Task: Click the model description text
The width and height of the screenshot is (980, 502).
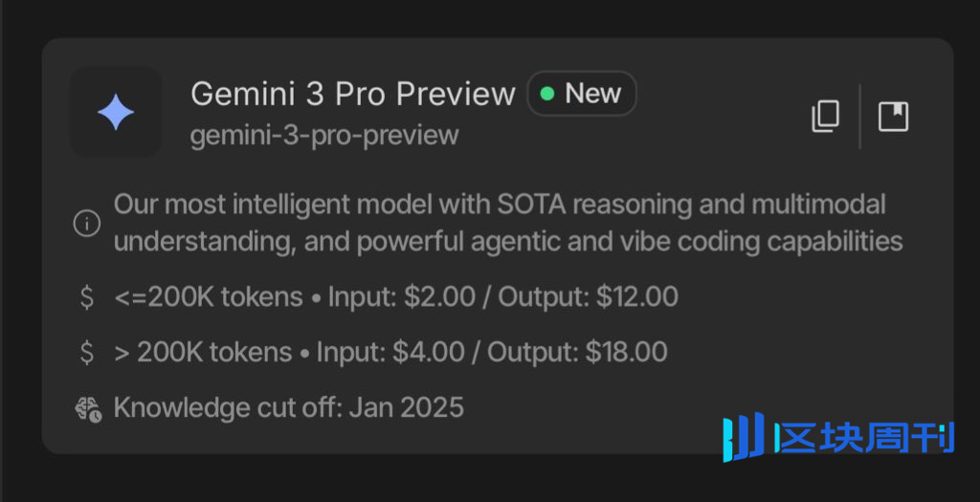Action: (x=507, y=223)
